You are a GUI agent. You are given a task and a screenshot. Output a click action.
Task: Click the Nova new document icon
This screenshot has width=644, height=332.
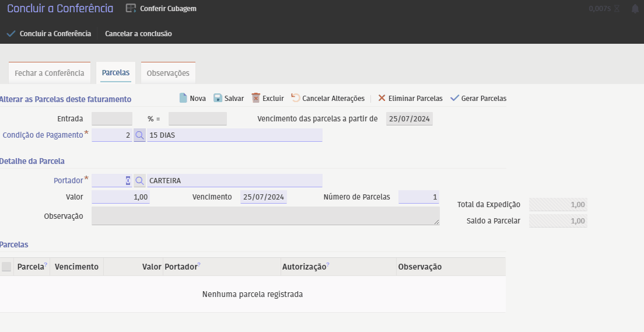pyautogui.click(x=183, y=98)
